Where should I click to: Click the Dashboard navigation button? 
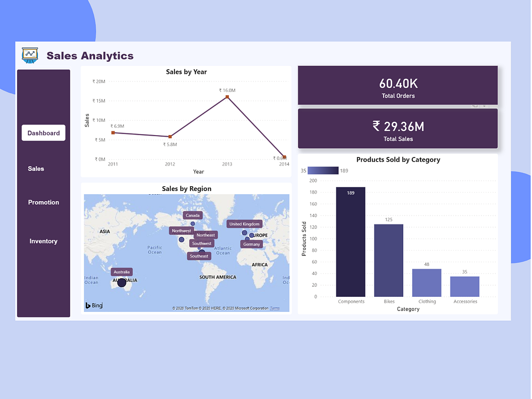pos(43,133)
